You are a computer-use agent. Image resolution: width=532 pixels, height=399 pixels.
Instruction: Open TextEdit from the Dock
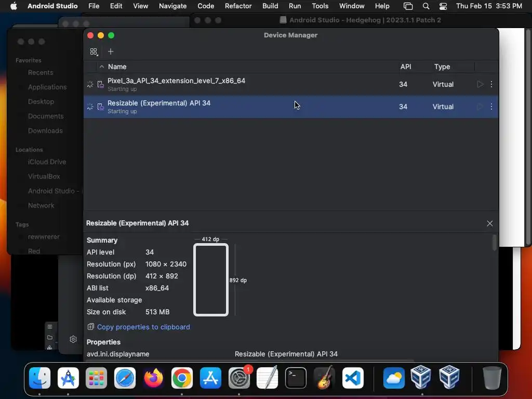tap(268, 378)
